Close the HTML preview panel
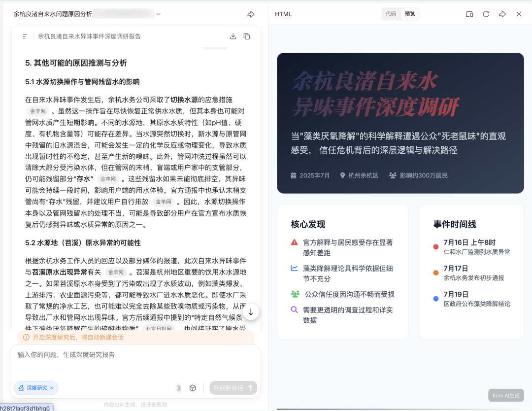 click(x=519, y=14)
